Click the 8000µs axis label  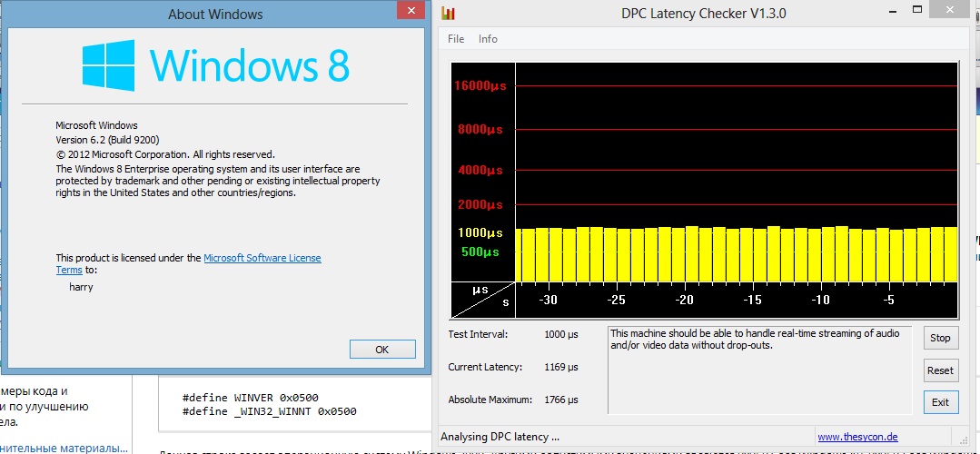480,130
